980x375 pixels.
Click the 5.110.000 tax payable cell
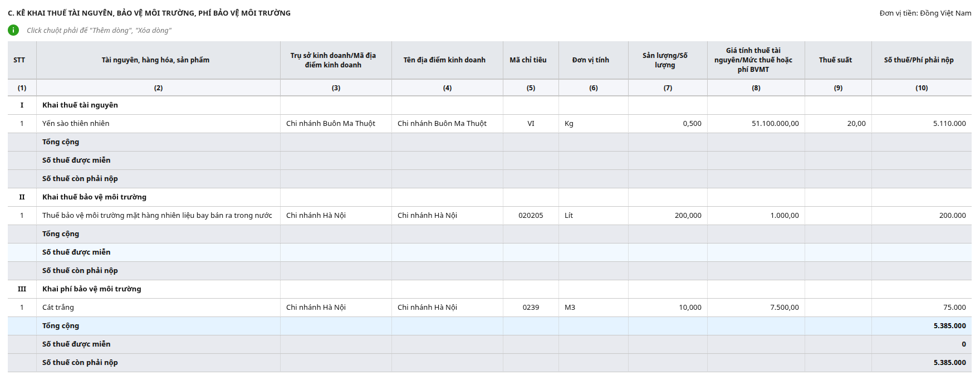click(922, 124)
